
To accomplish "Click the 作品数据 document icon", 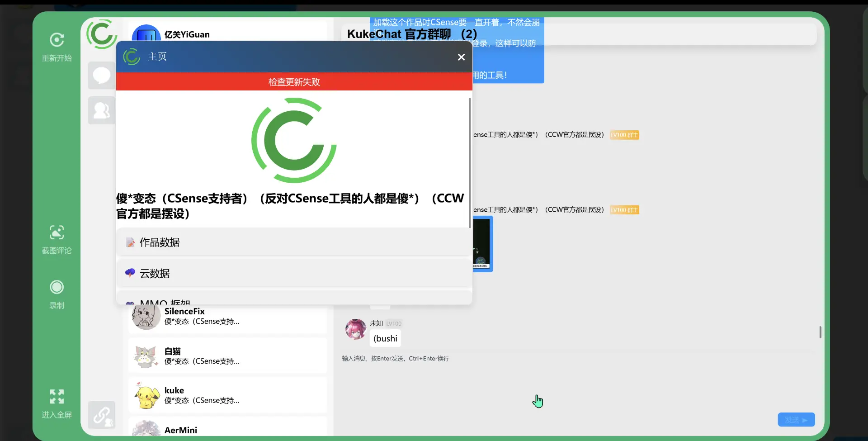I will pyautogui.click(x=130, y=243).
